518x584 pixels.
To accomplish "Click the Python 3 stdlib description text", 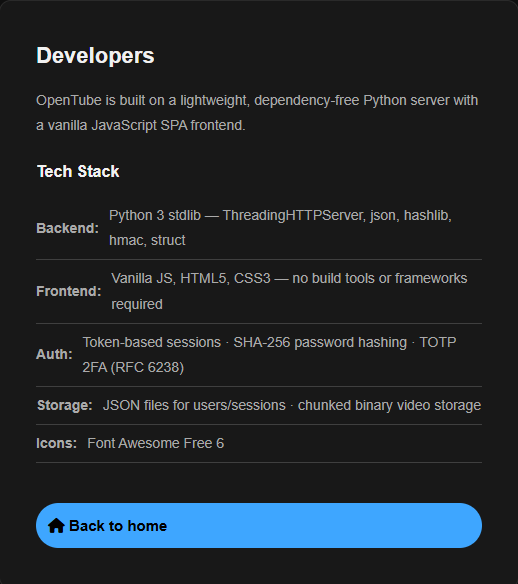I will click(x=280, y=228).
